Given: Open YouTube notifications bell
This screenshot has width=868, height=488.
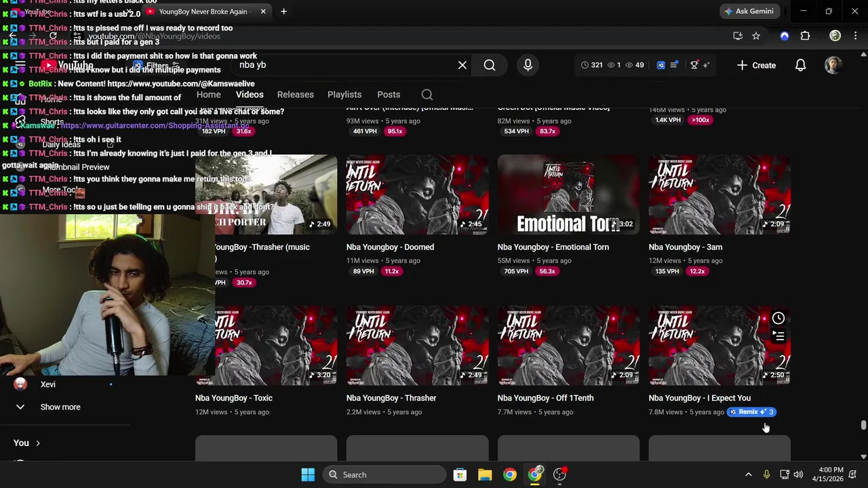Looking at the screenshot, I should pos(800,65).
